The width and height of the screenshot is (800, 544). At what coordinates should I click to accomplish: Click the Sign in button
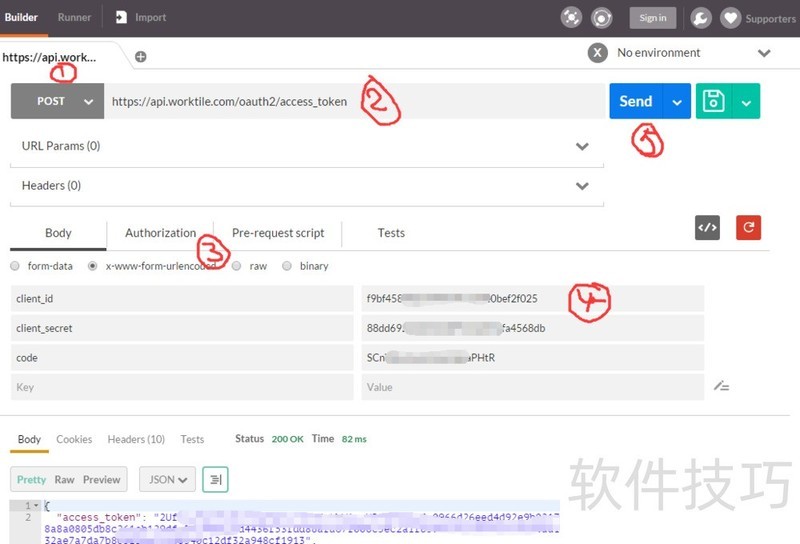click(x=653, y=18)
